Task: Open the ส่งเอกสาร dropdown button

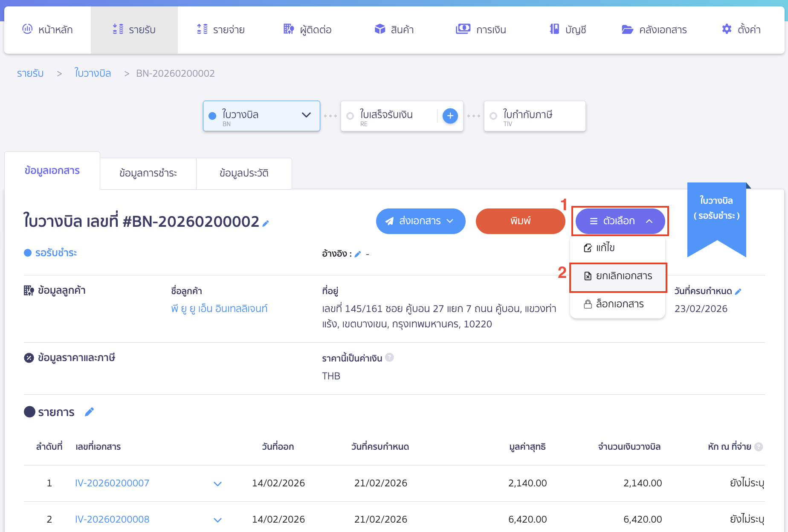Action: pyautogui.click(x=420, y=221)
